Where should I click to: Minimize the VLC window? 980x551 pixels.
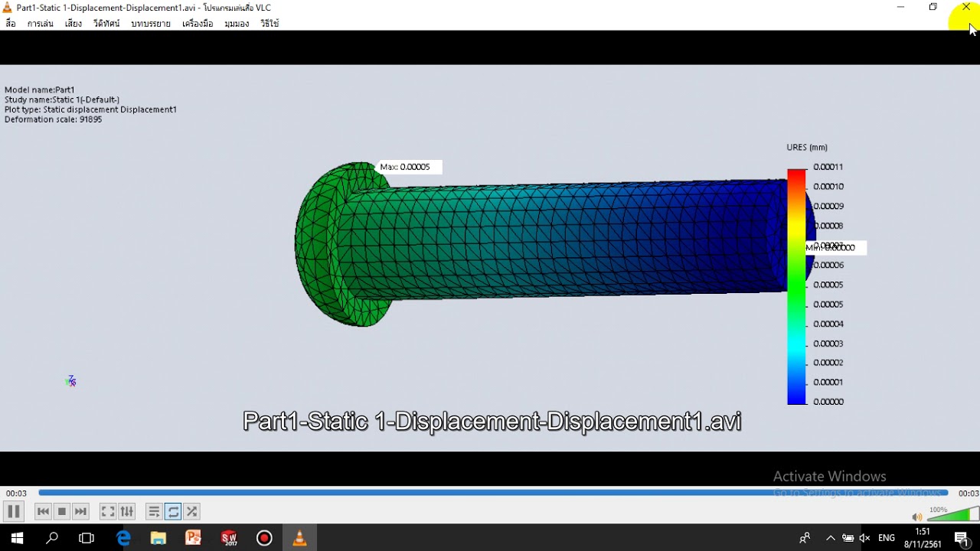900,7
